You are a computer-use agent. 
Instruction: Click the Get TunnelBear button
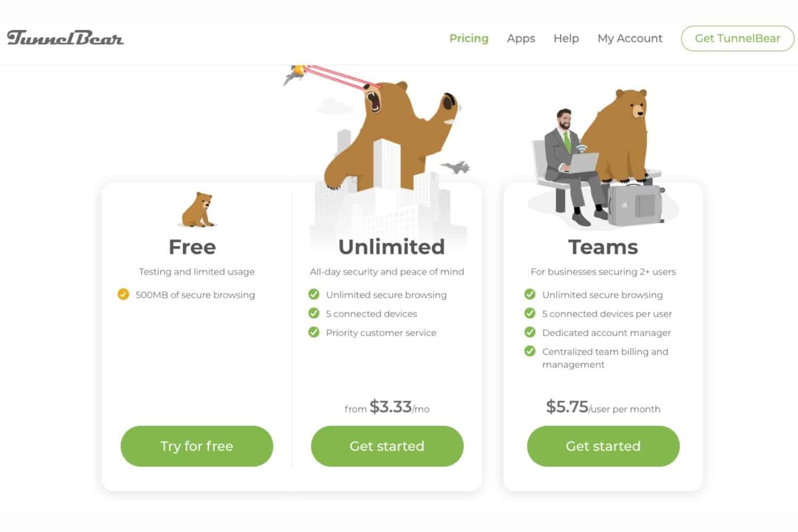click(737, 38)
